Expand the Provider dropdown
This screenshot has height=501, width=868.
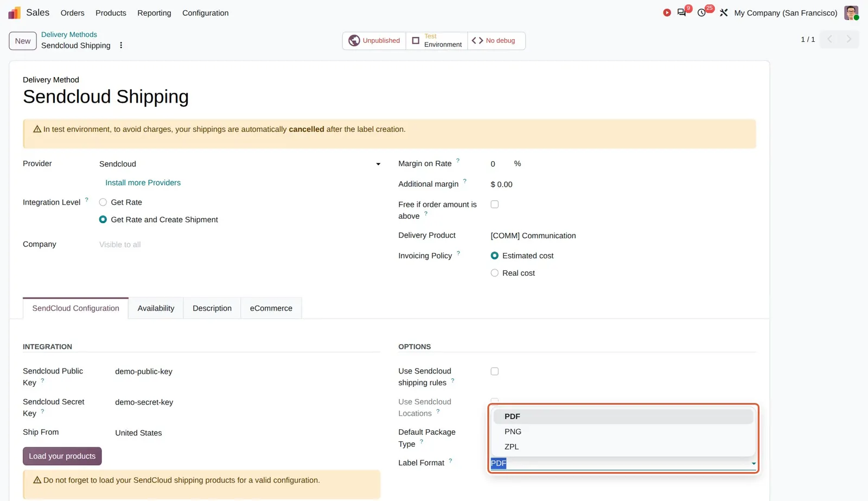[378, 164]
